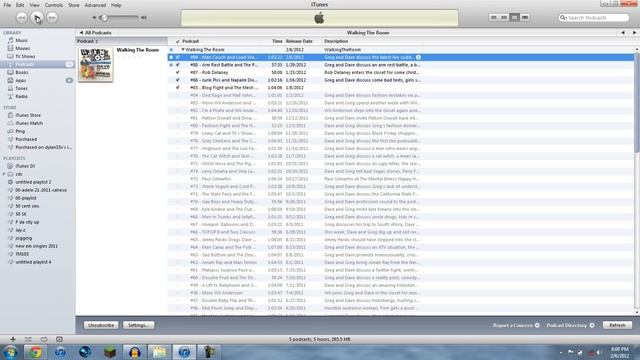Uncheck episode #85 Blog Fight checkbox
The image size is (640, 360).
tap(178, 87)
